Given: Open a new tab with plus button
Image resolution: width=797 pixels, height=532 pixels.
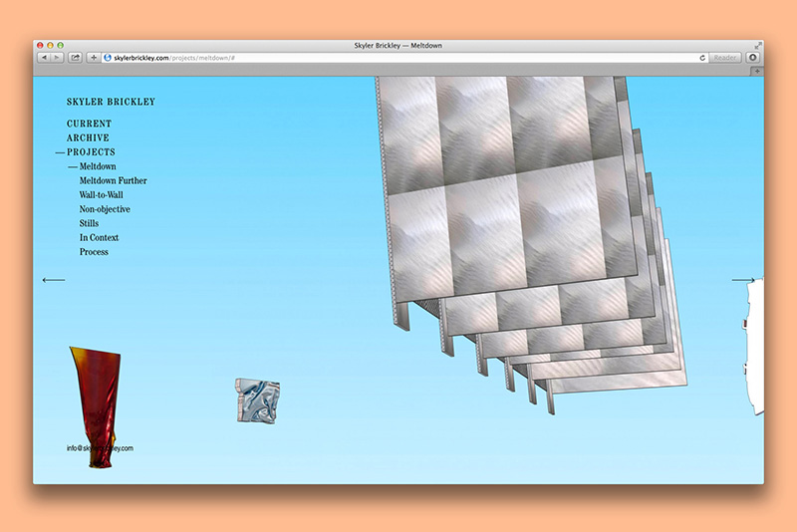Looking at the screenshot, I should point(756,71).
